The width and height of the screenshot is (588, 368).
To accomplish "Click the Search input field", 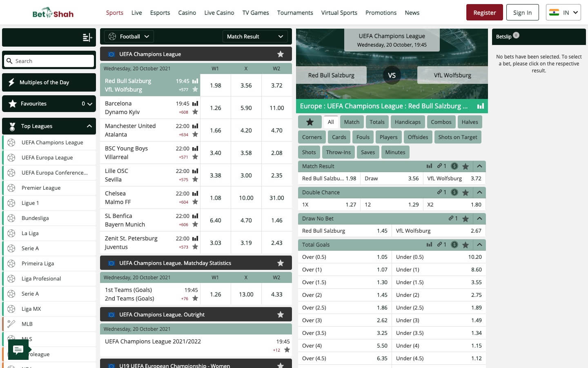I will tap(49, 61).
